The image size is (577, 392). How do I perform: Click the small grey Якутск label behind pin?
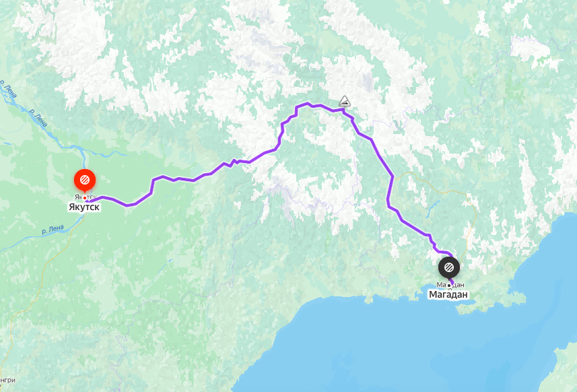pos(86,197)
